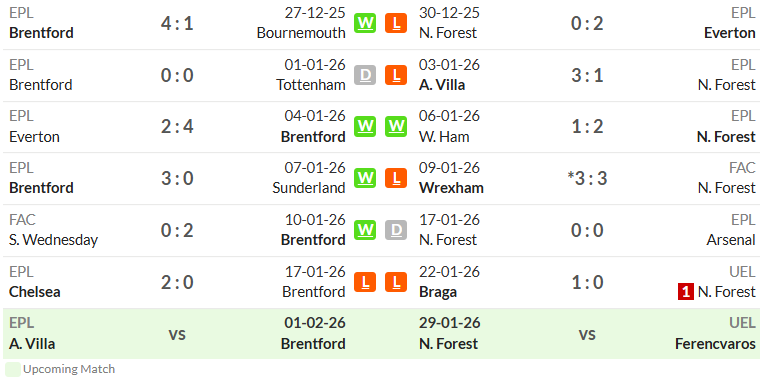Open the 4 : 1 Brentford Bournemouth score
This screenshot has height=387, width=760.
[x=177, y=23]
